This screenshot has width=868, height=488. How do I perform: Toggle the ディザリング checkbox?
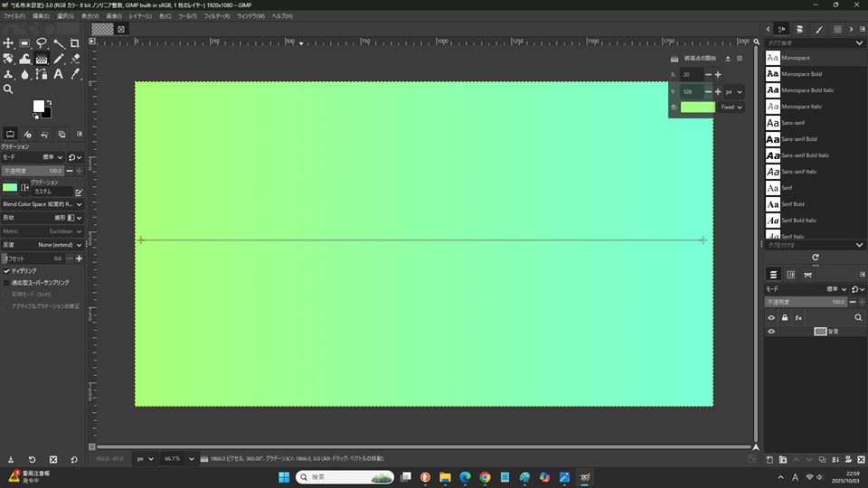[x=7, y=270]
